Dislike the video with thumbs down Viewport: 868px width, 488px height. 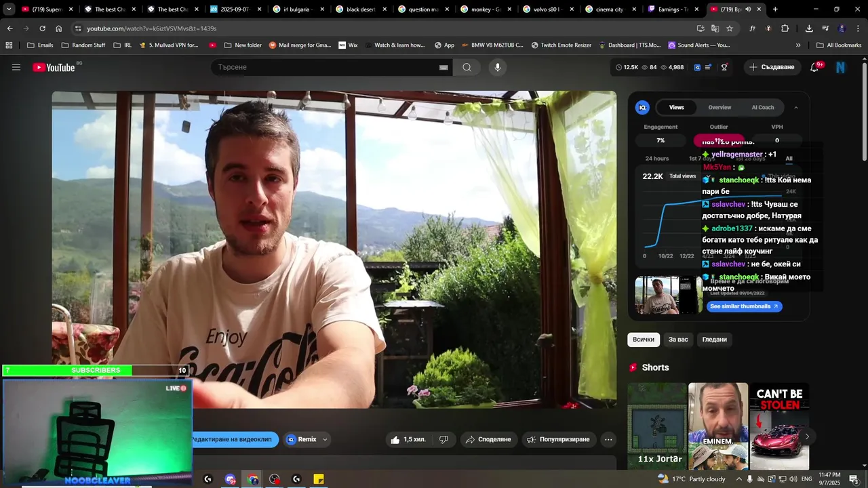(443, 439)
